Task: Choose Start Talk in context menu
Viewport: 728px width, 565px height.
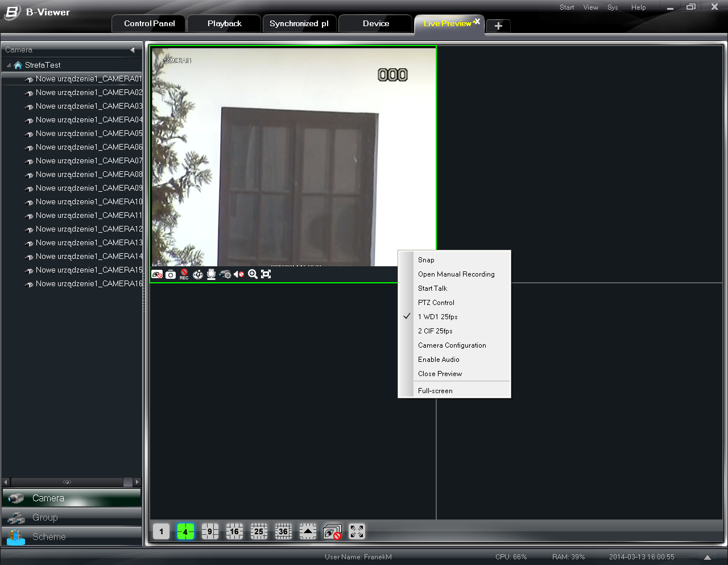Action: pos(454,288)
